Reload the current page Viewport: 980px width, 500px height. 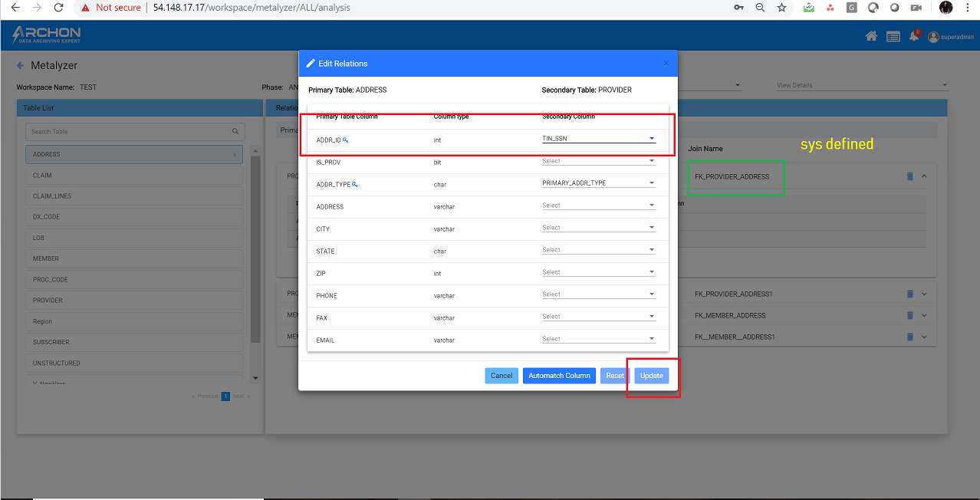pos(58,7)
